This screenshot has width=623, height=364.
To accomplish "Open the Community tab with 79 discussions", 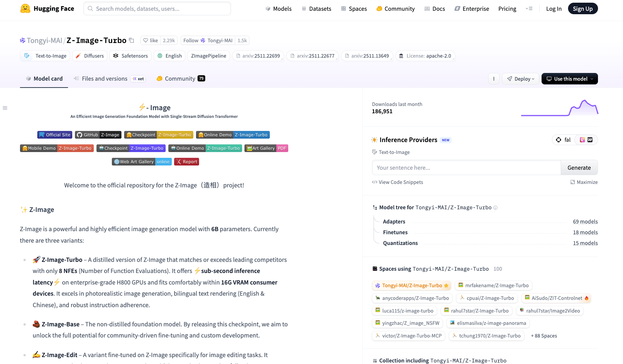I will point(181,79).
